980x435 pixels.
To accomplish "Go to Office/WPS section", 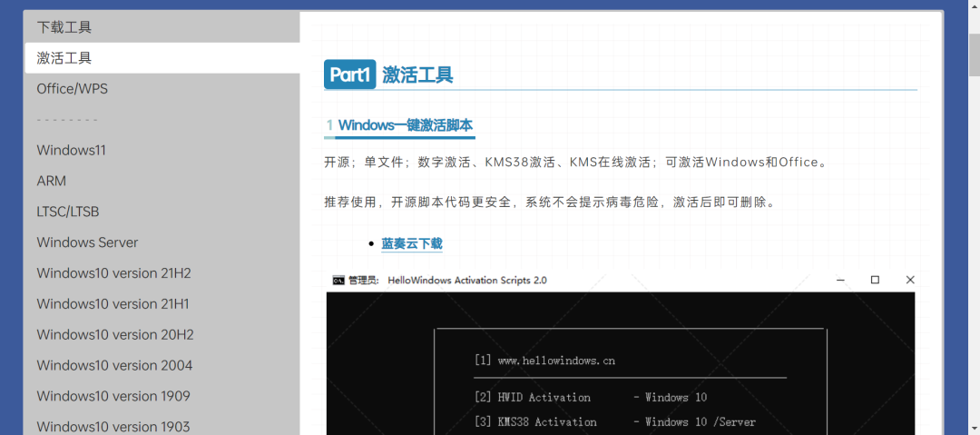I will pos(162,89).
